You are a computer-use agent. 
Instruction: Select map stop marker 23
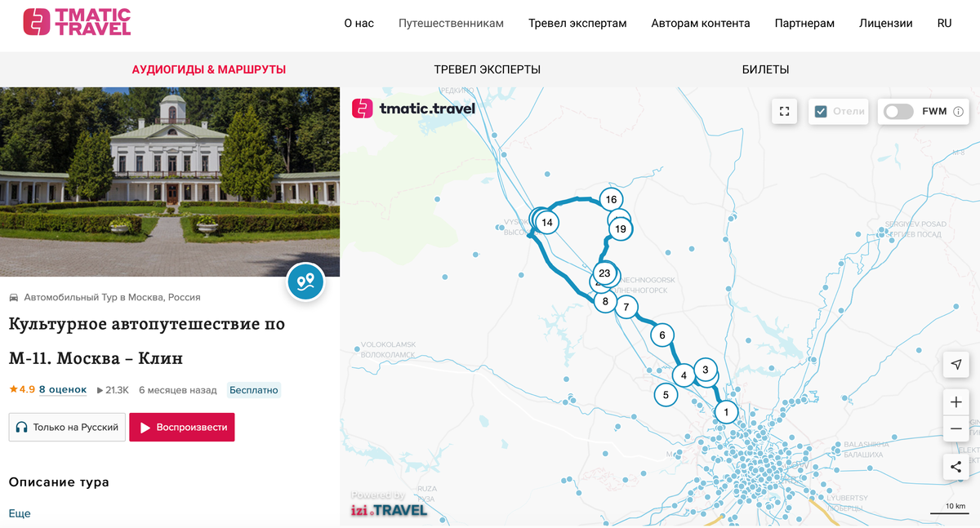[604, 273]
